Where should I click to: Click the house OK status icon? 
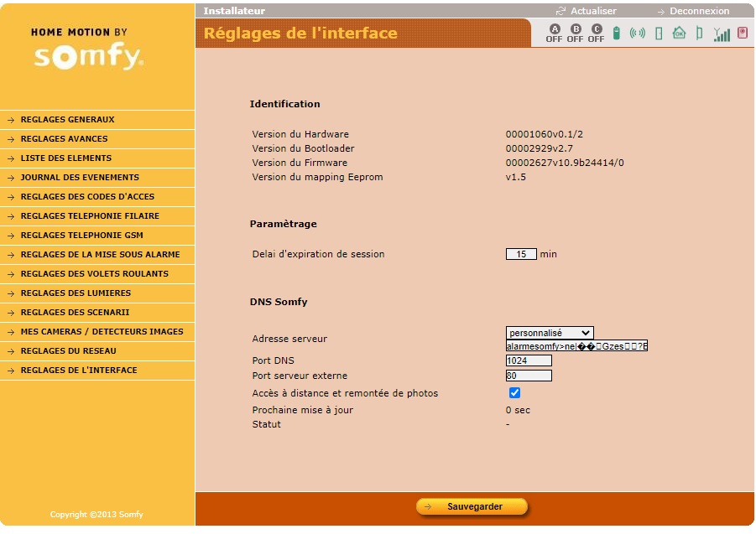pyautogui.click(x=679, y=34)
